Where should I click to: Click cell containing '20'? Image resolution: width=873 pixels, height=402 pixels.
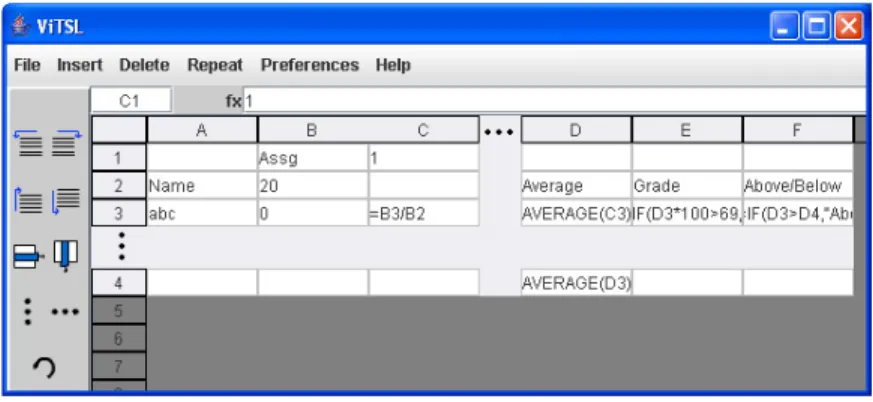[x=312, y=185]
